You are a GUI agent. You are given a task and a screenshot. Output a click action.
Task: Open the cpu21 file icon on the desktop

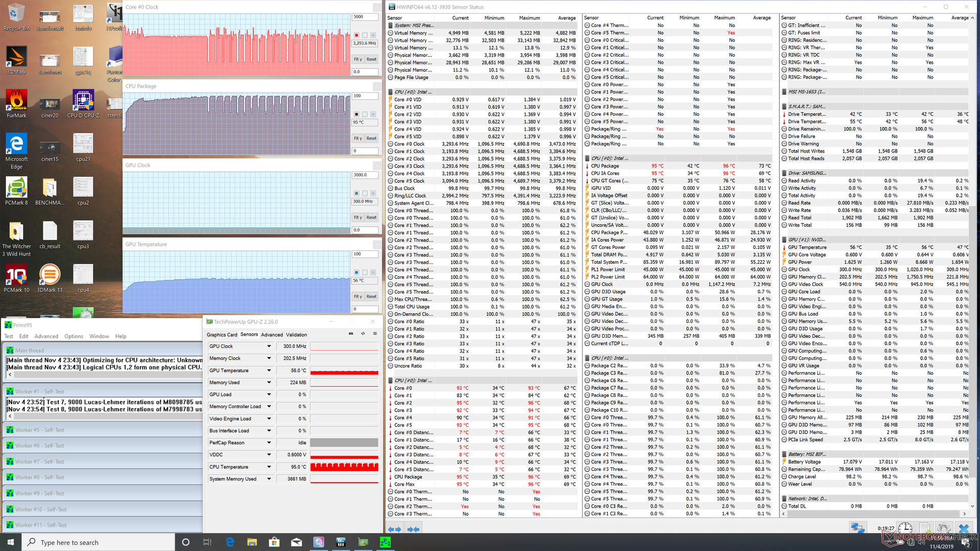tap(83, 147)
